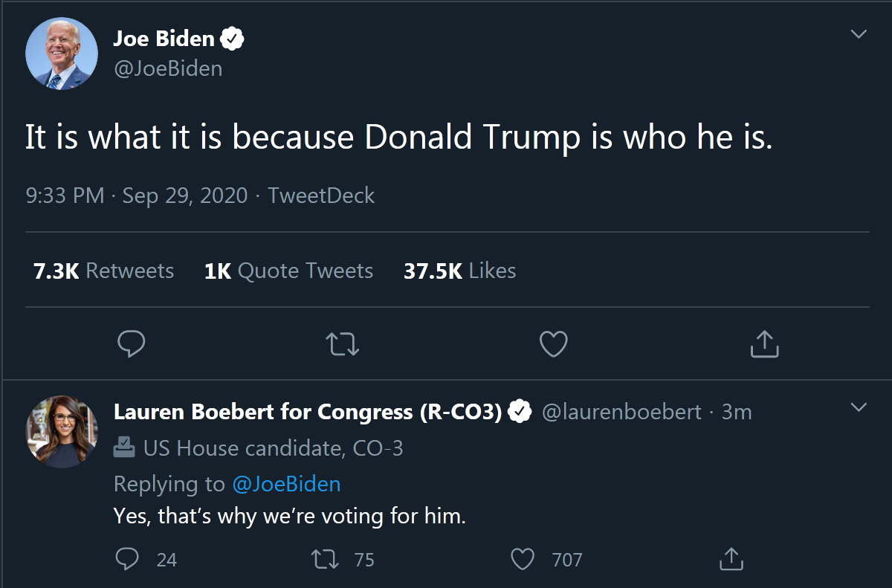Expand options chevron on Boebert's reply
This screenshot has height=588, width=892.
[x=859, y=407]
